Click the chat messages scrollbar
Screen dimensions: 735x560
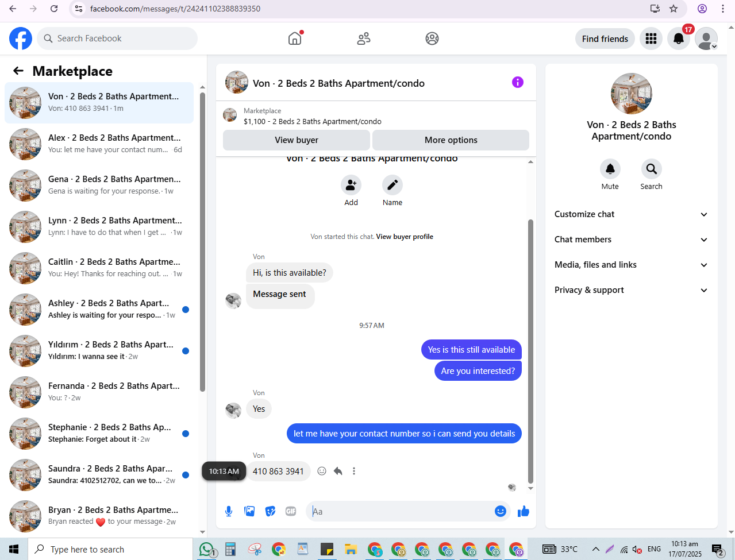pos(530,352)
